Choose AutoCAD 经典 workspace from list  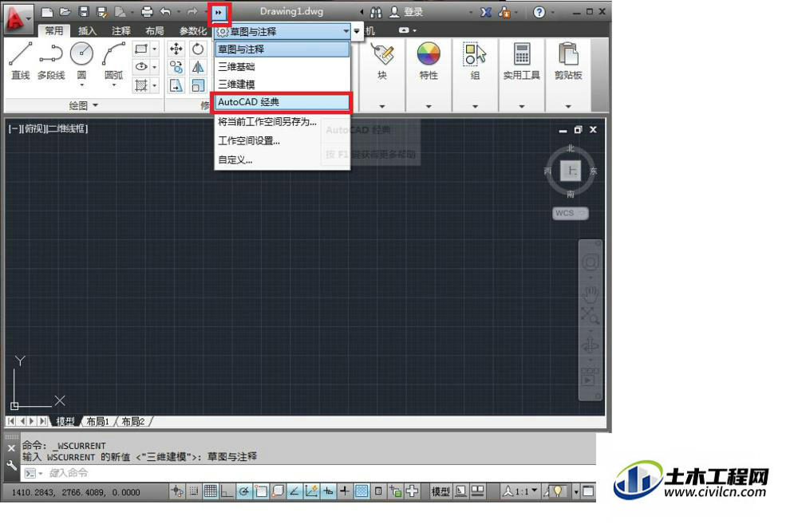[x=282, y=102]
